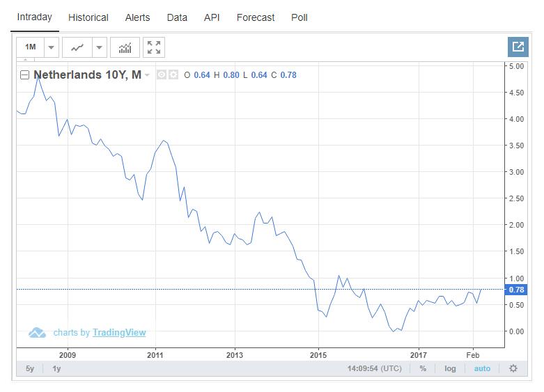The height and width of the screenshot is (392, 544).
Task: Switch to the Historical tab
Action: (x=88, y=17)
